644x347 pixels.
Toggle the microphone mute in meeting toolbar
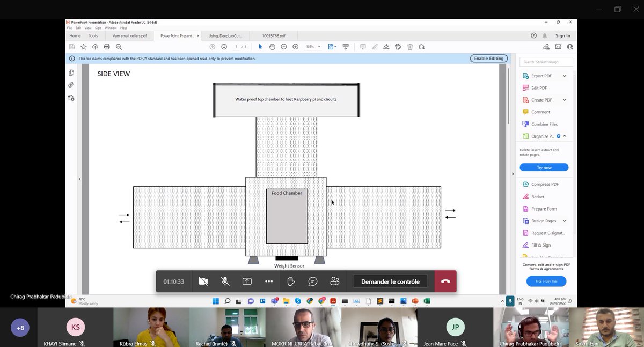225,281
